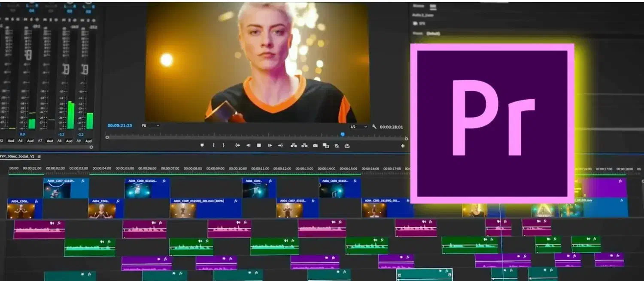644x281 pixels.
Task: Open the 1/2 playback resolution dropdown
Action: pos(358,127)
